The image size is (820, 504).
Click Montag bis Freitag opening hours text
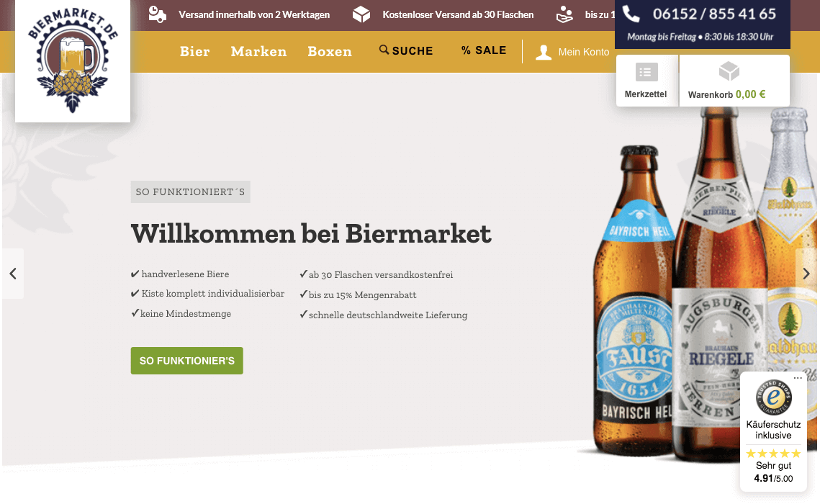click(700, 37)
